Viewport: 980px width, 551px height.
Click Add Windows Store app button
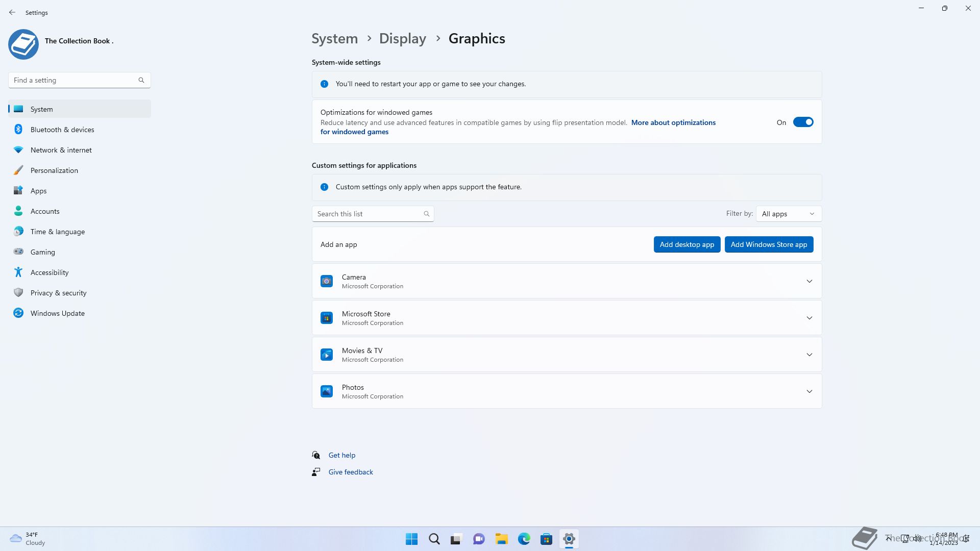769,244
